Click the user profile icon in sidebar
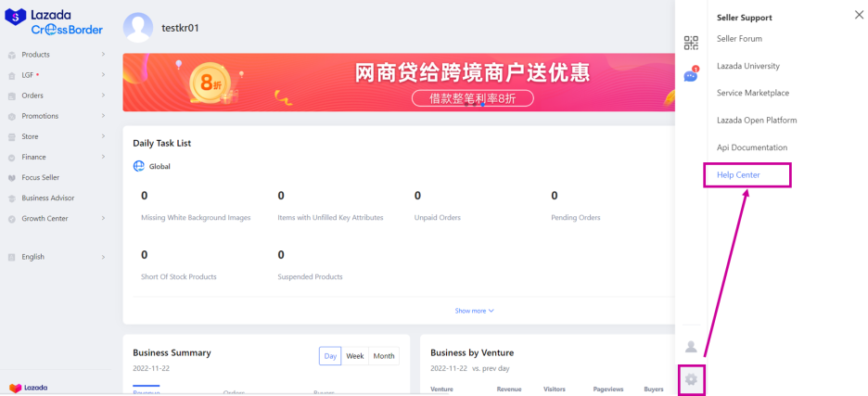Image resolution: width=868 pixels, height=396 pixels. [x=691, y=347]
